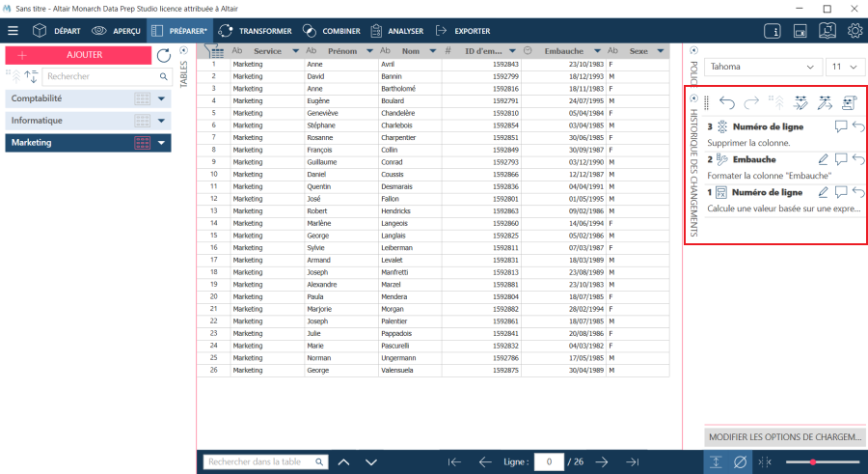The image size is (868, 474).
Task: Go to the previous row
Action: (x=485, y=461)
